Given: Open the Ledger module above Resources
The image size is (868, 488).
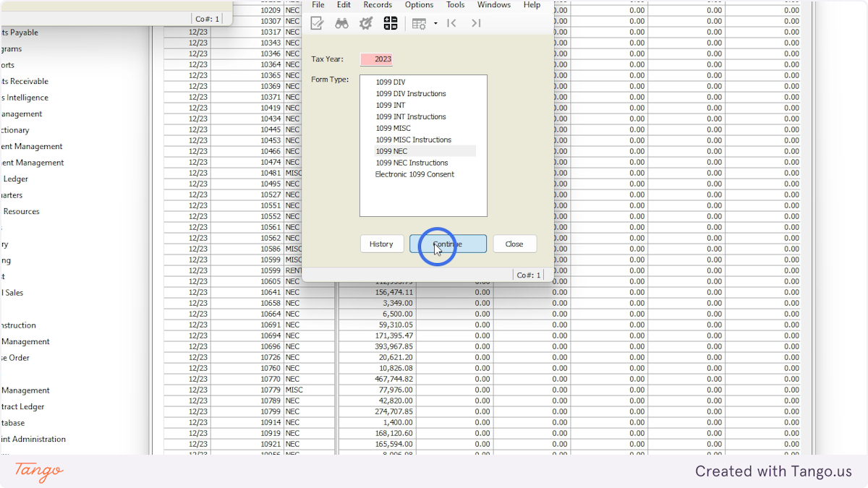Looking at the screenshot, I should click(14, 179).
